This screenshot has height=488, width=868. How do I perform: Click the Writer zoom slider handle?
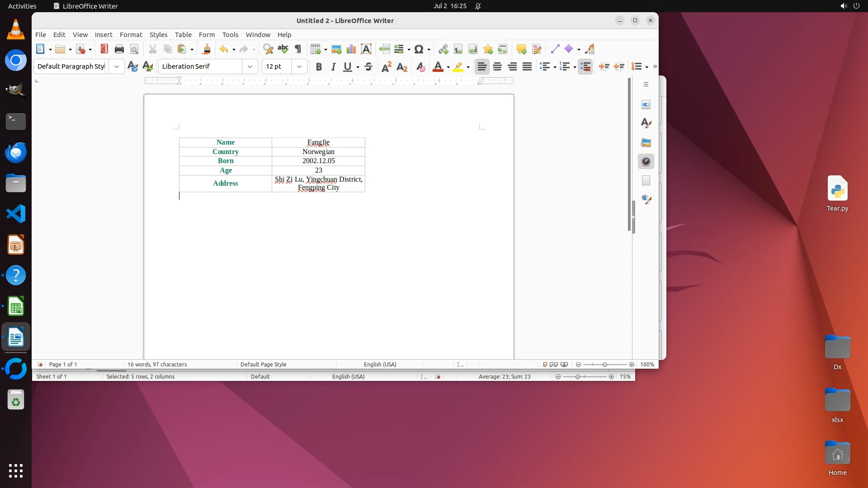(605, 364)
